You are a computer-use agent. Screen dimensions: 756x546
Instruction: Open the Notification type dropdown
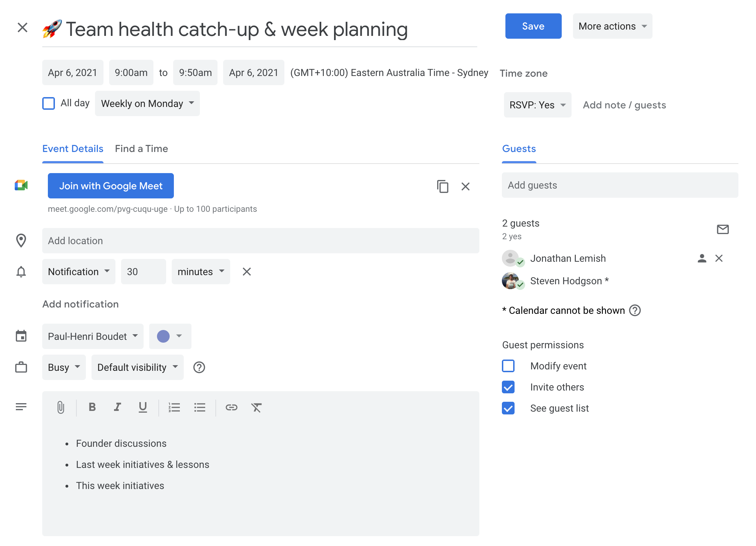tap(79, 272)
